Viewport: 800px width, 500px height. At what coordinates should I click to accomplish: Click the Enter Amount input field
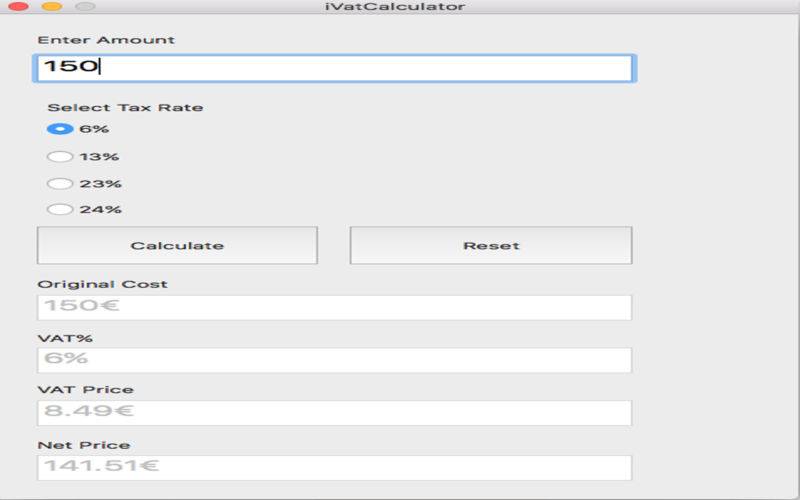[334, 68]
